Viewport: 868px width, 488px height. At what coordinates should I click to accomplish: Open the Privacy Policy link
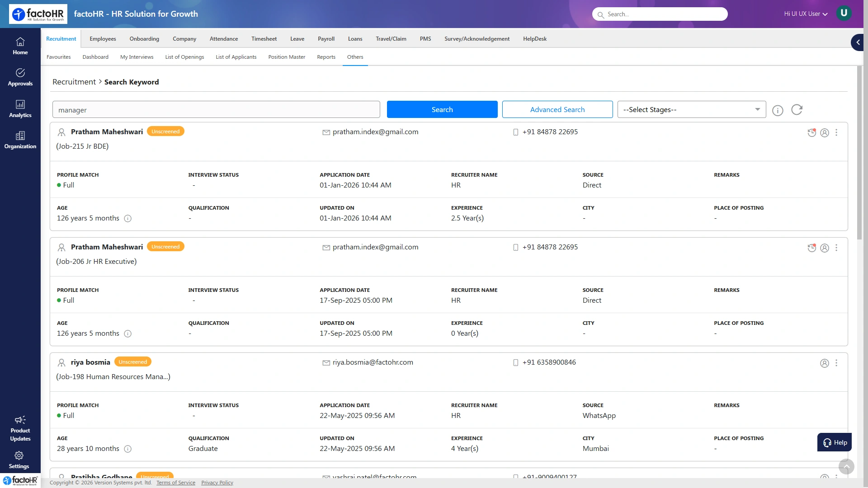click(217, 483)
